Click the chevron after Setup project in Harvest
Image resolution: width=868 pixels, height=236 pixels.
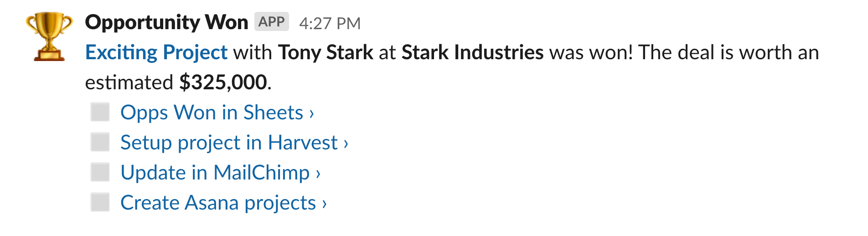click(x=346, y=144)
